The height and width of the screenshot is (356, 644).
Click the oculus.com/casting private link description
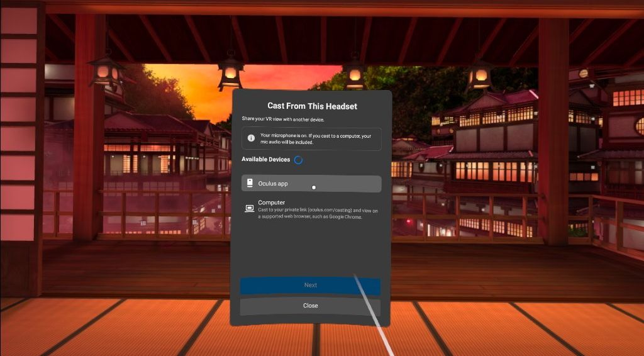point(318,213)
